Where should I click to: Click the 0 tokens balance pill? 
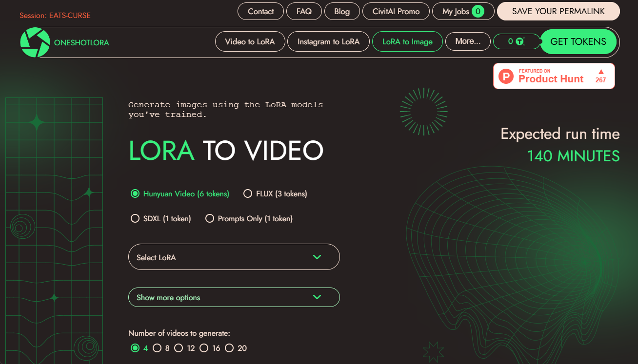click(517, 41)
